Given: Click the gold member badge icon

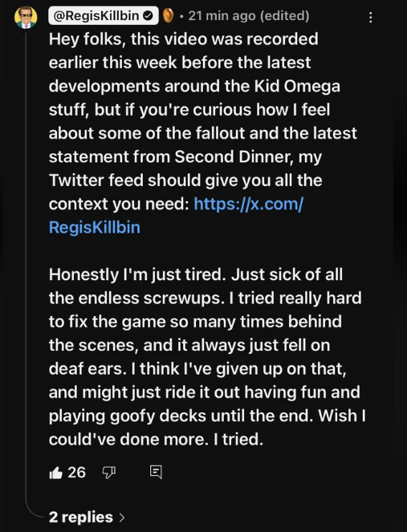Looking at the screenshot, I should [x=168, y=15].
